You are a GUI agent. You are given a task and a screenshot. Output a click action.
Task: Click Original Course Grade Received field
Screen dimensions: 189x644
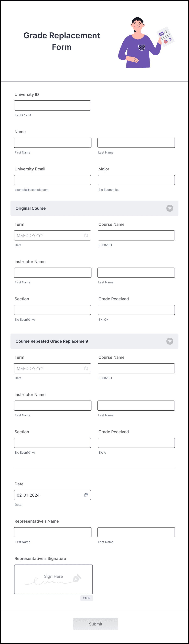click(136, 310)
